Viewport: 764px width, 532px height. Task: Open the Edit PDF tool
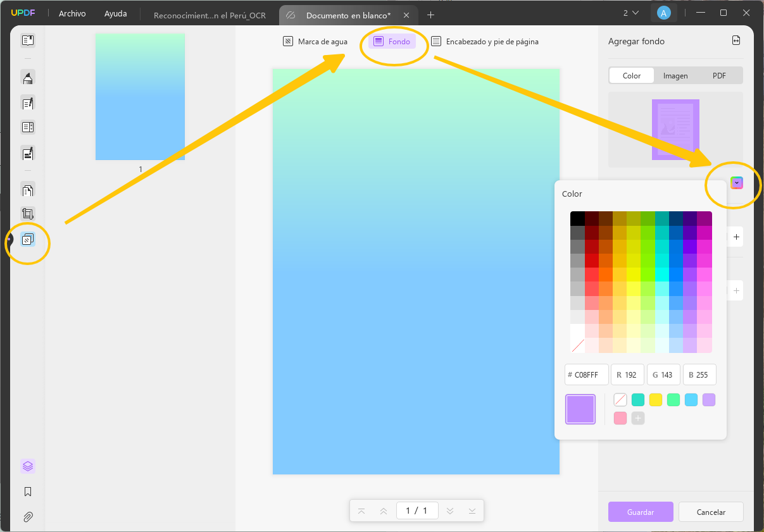27,103
